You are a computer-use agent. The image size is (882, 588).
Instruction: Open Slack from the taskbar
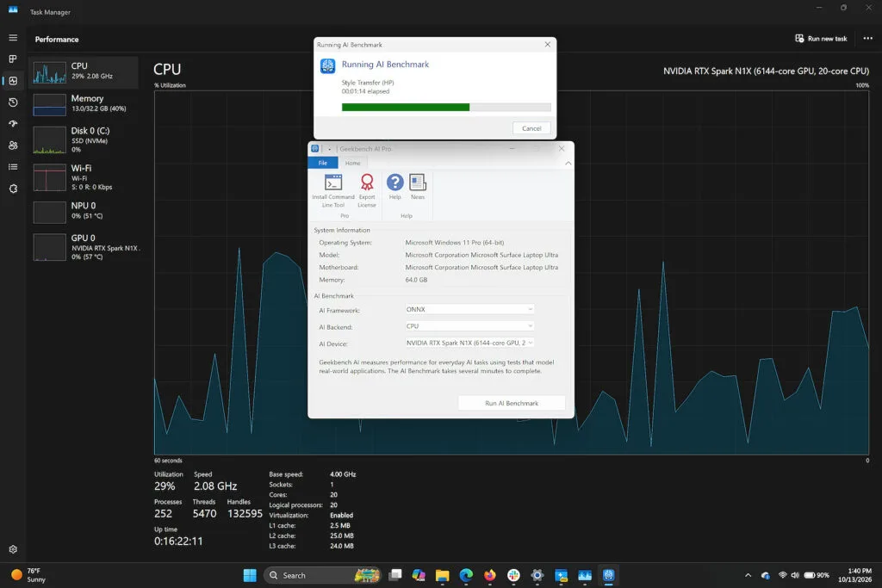click(513, 575)
